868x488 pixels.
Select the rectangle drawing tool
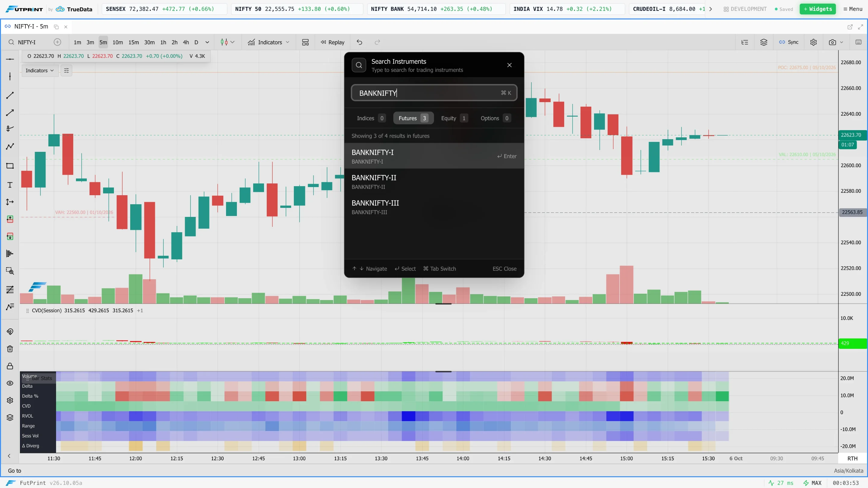coord(10,166)
